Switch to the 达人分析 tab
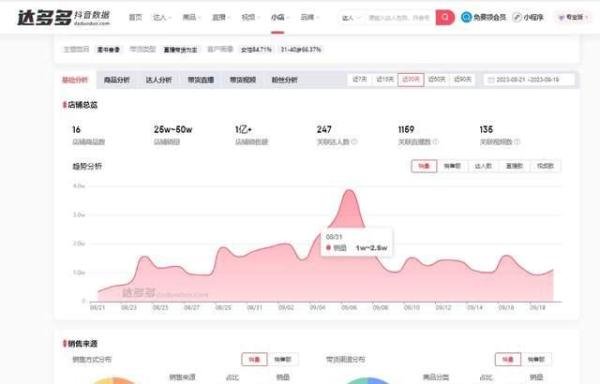This screenshot has width=600, height=384. tap(159, 80)
